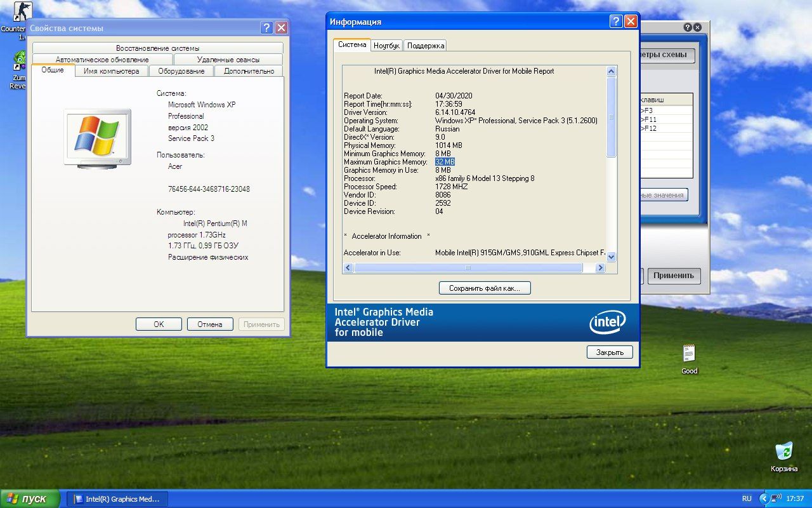Open the Дополнительно tab
The width and height of the screenshot is (812, 508).
249,71
